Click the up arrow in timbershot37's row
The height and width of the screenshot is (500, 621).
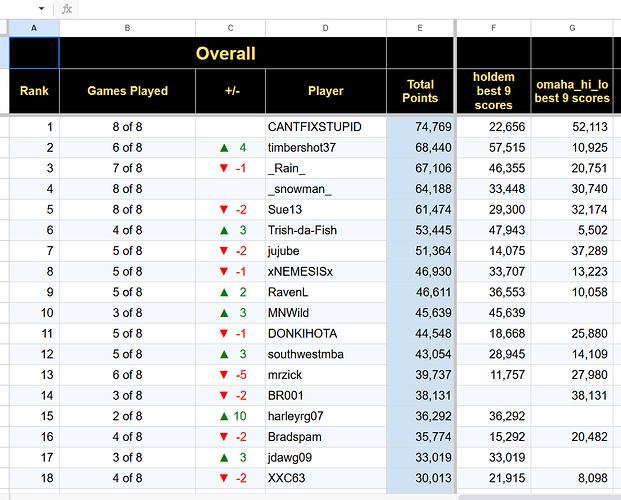click(224, 148)
